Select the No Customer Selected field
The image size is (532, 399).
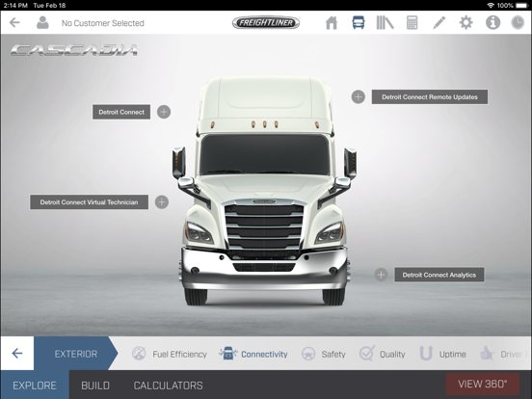coord(103,23)
